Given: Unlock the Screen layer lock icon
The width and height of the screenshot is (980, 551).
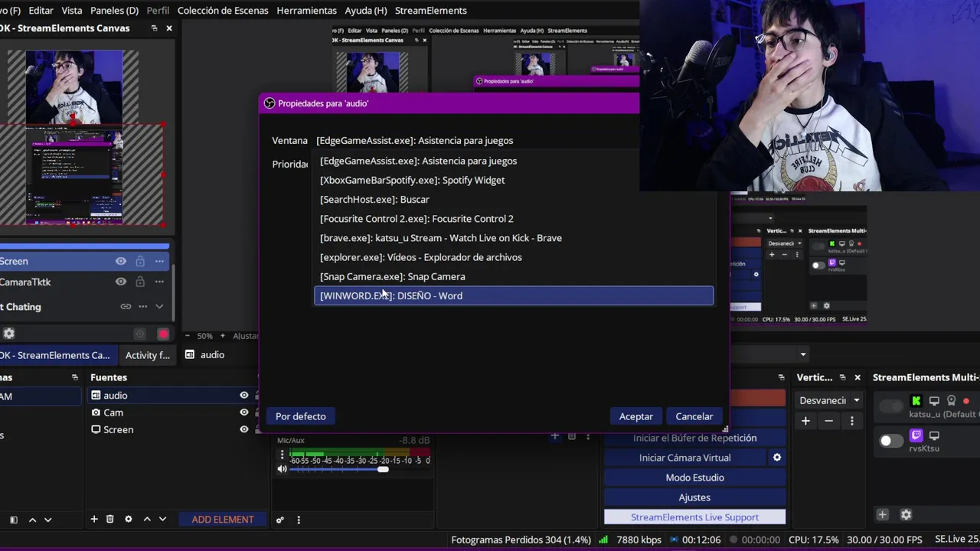Looking at the screenshot, I should 140,261.
